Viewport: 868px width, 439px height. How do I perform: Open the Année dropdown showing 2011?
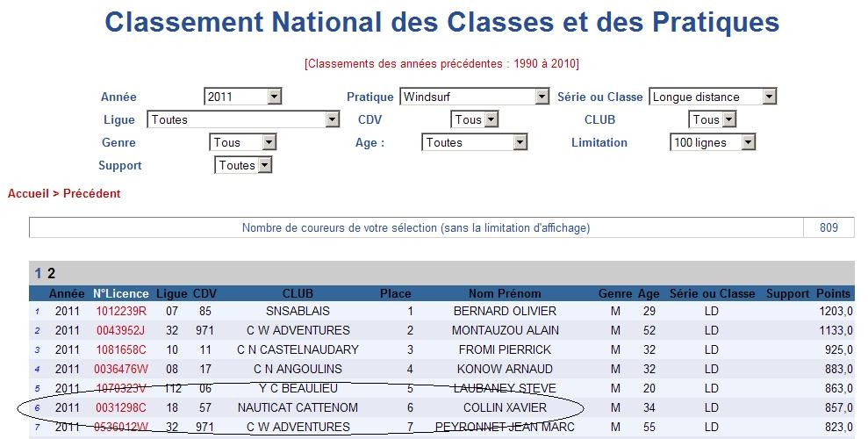pos(242,97)
